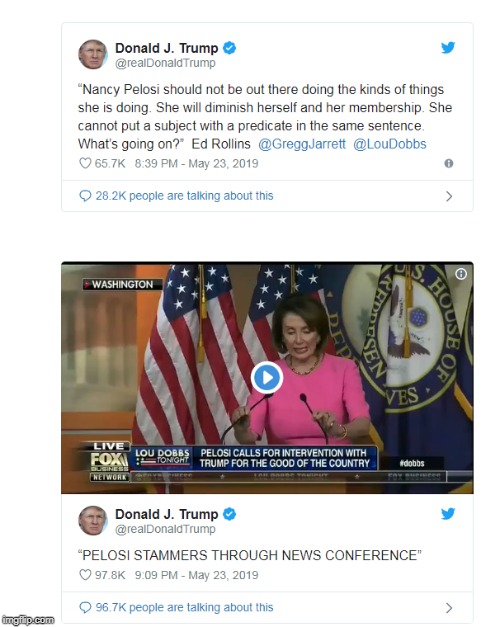Open the @GreggJarrett mention link
This screenshot has height=627, width=500.
(302, 144)
